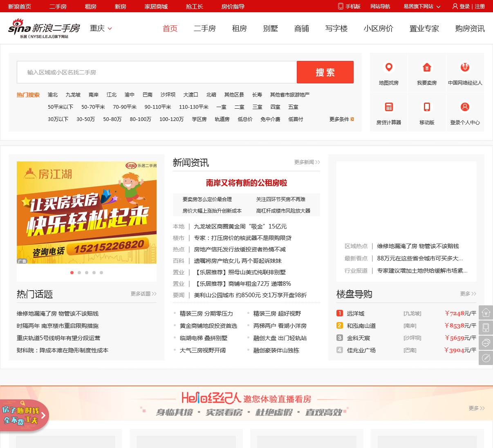Open the 地图找房 map search icon
This screenshot has width=493, height=448.
pos(389,67)
